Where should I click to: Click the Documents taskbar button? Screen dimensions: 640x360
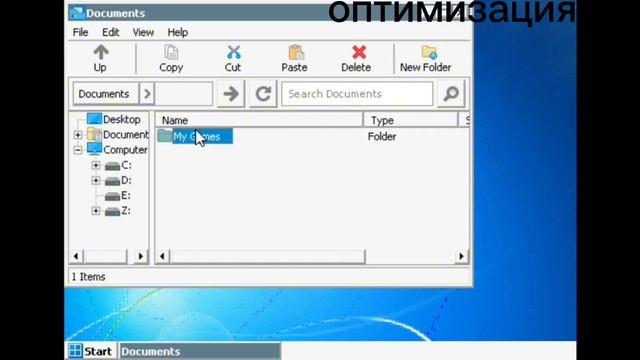(200, 351)
